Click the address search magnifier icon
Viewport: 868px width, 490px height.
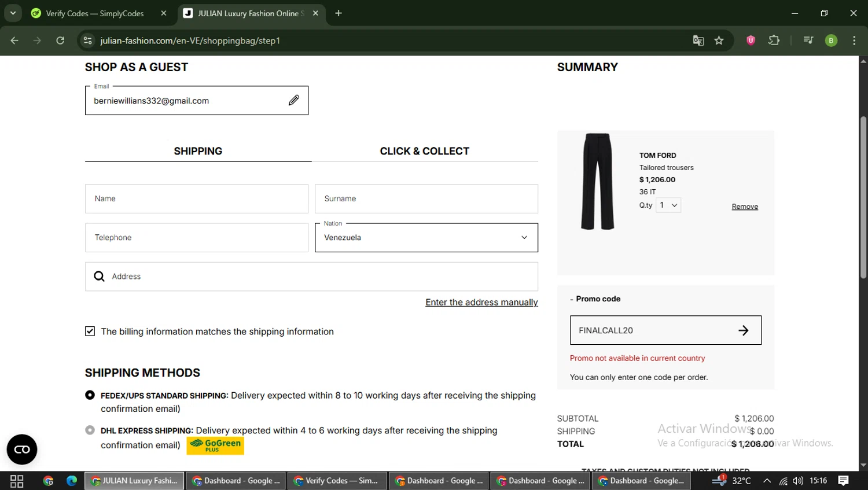tap(100, 277)
